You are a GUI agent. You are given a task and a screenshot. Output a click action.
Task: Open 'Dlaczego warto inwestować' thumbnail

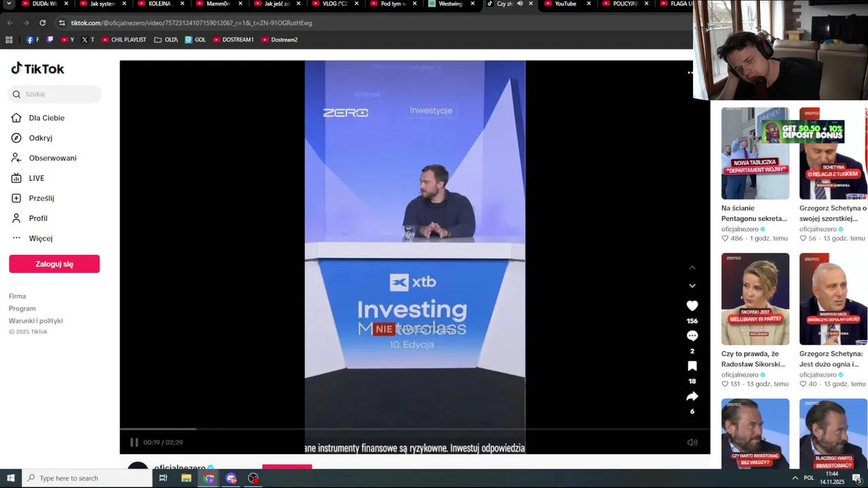point(833,433)
